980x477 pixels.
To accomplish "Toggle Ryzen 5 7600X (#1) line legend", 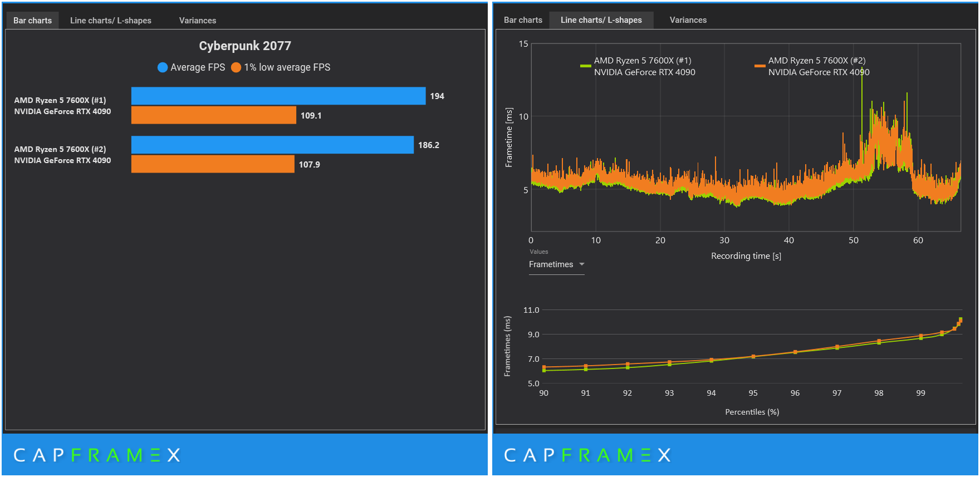I will pyautogui.click(x=638, y=66).
